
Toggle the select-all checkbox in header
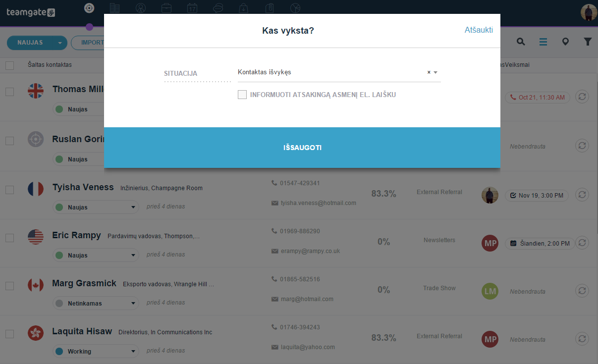(9, 65)
